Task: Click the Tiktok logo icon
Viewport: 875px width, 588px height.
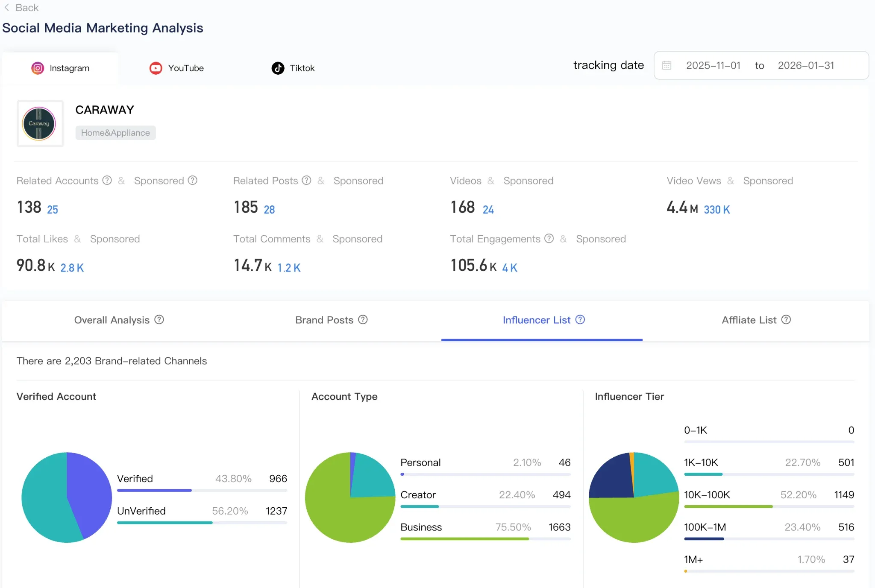Action: (278, 68)
